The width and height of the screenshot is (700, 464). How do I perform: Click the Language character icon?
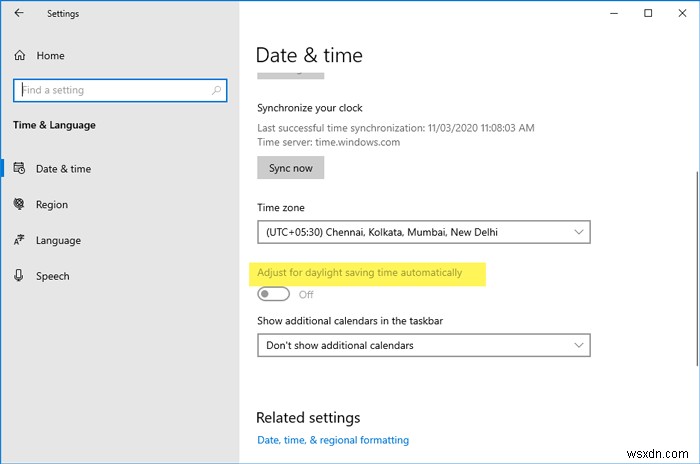(x=19, y=240)
